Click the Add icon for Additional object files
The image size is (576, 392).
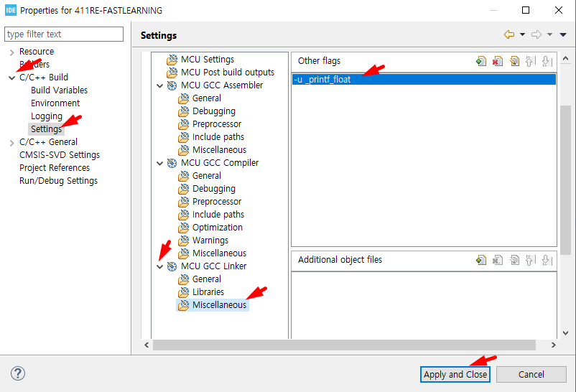(x=481, y=260)
